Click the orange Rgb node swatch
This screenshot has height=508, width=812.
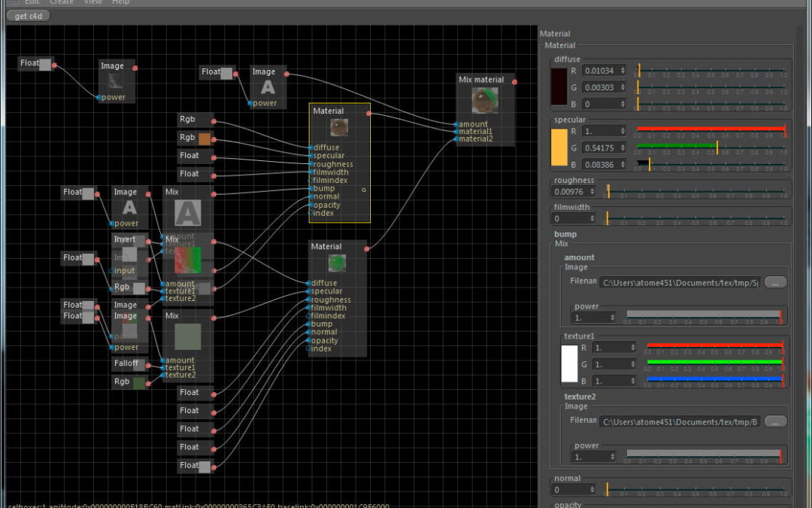pos(205,138)
